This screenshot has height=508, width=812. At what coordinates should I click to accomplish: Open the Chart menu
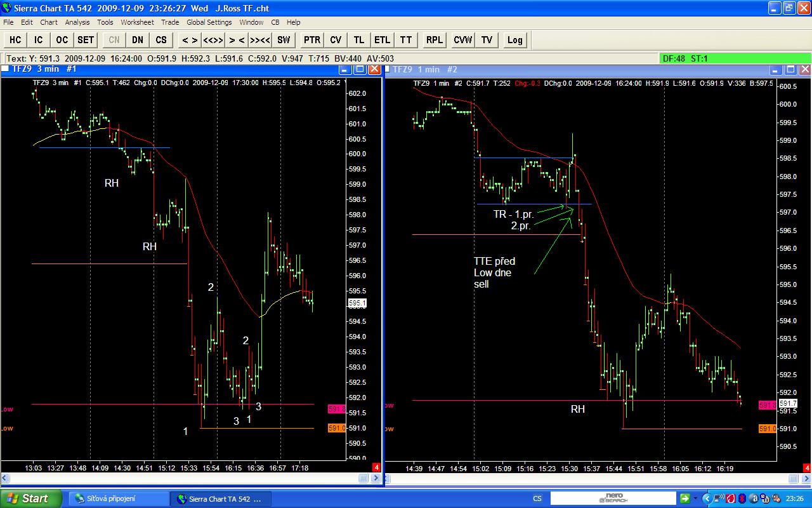pos(49,22)
